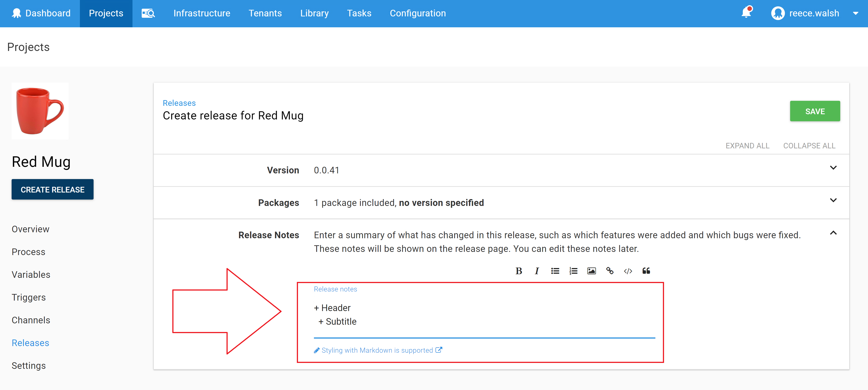Insert an image into the release notes
Viewport: 868px width, 390px height.
coord(591,271)
